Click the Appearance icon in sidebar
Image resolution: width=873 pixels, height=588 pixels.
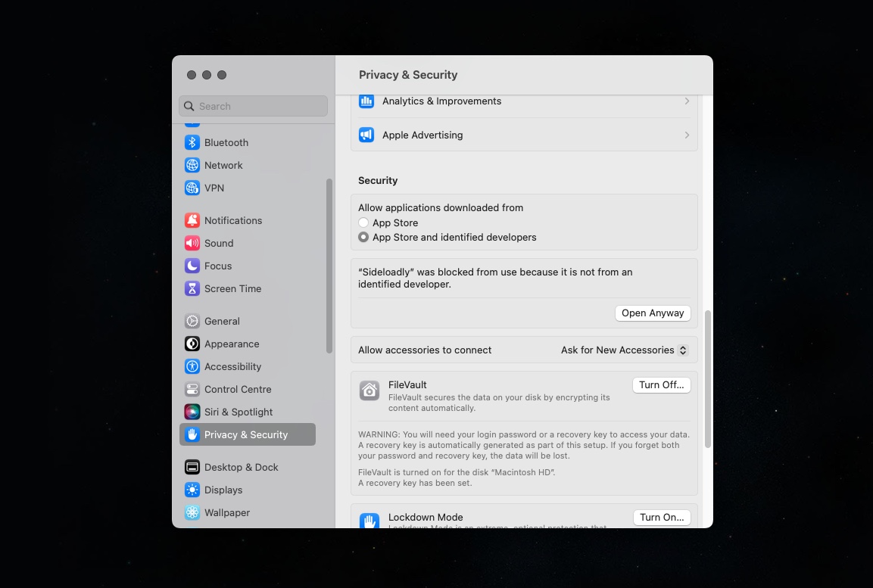click(192, 344)
